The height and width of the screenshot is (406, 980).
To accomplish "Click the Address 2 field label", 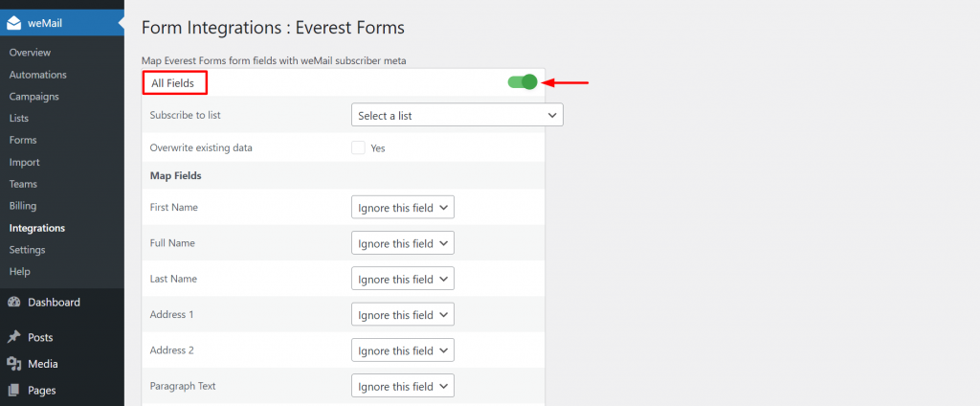I will [172, 350].
